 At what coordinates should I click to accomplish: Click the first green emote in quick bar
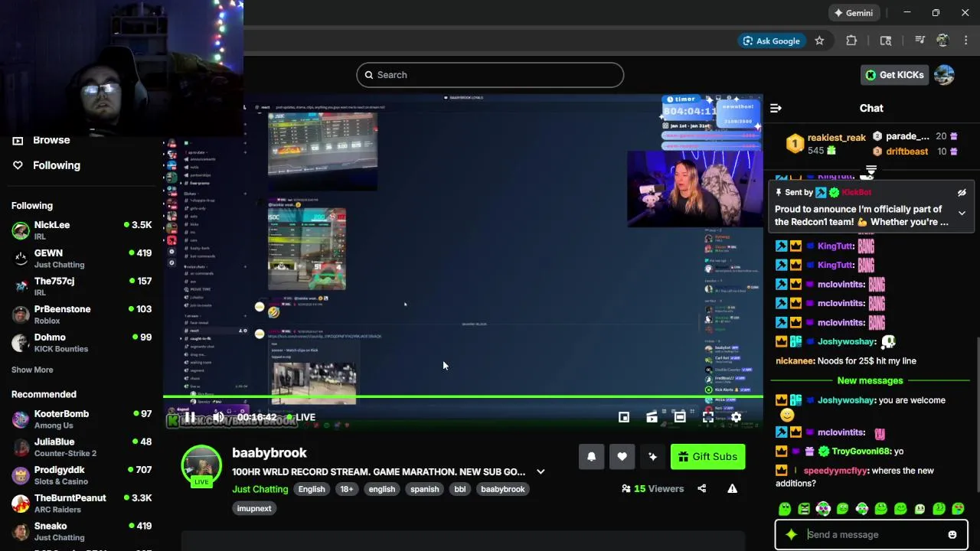(x=785, y=509)
